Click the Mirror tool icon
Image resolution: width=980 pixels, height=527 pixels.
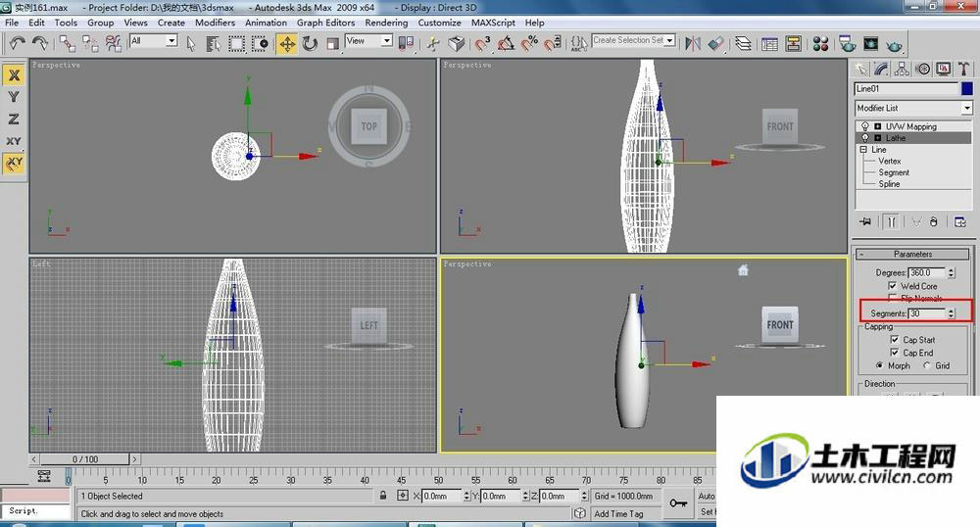[x=692, y=43]
